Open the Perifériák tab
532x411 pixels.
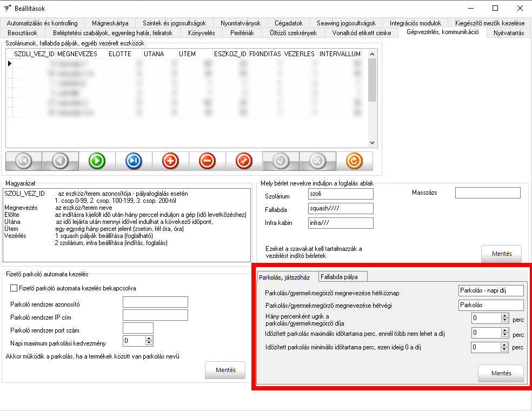coord(242,33)
